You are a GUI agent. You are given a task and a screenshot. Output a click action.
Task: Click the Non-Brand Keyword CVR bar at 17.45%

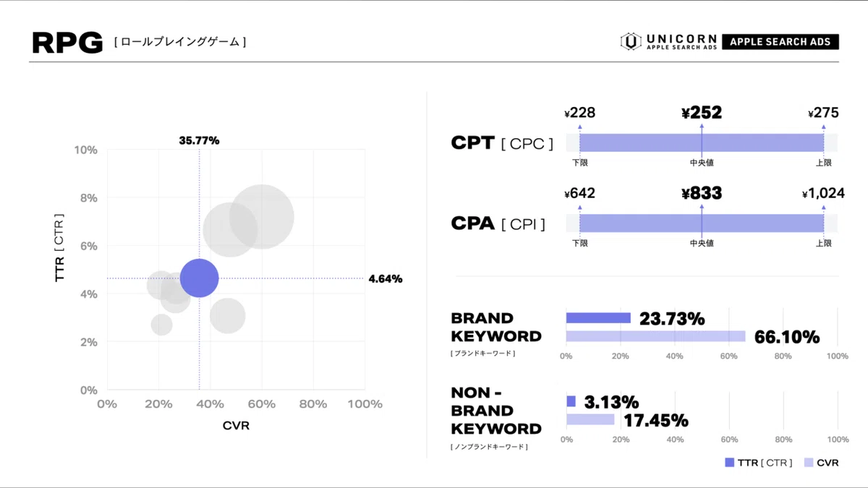pos(590,419)
